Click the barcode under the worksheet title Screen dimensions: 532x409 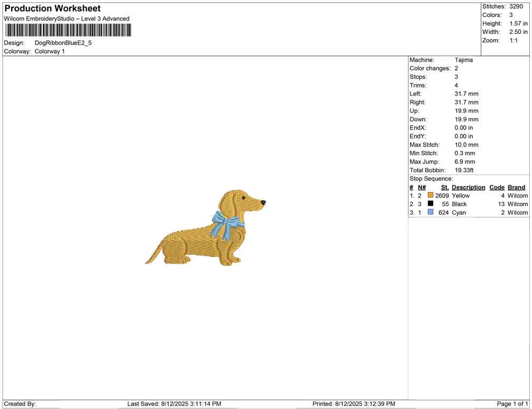[x=68, y=30]
